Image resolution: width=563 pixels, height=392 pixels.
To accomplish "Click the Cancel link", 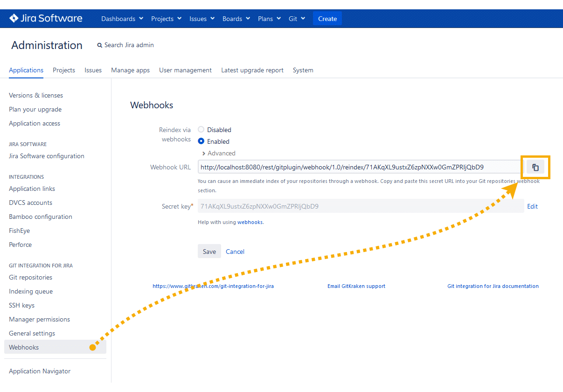I will pyautogui.click(x=235, y=252).
